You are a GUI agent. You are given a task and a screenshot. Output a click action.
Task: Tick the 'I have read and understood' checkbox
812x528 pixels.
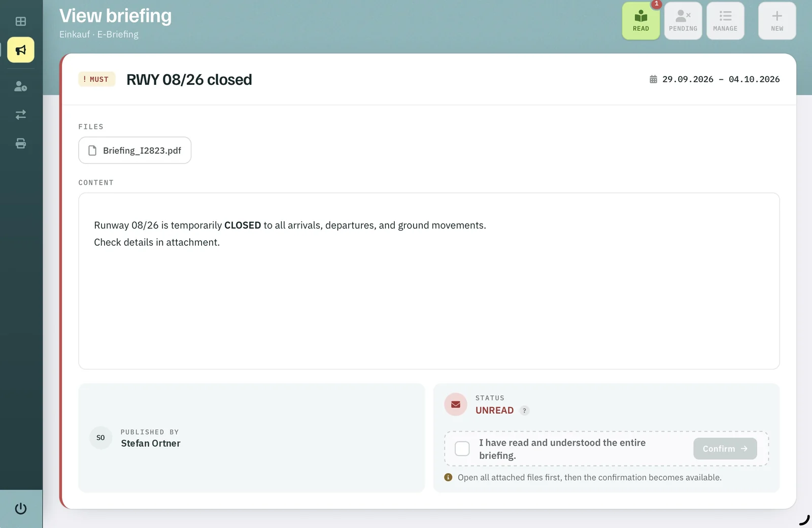click(x=462, y=449)
